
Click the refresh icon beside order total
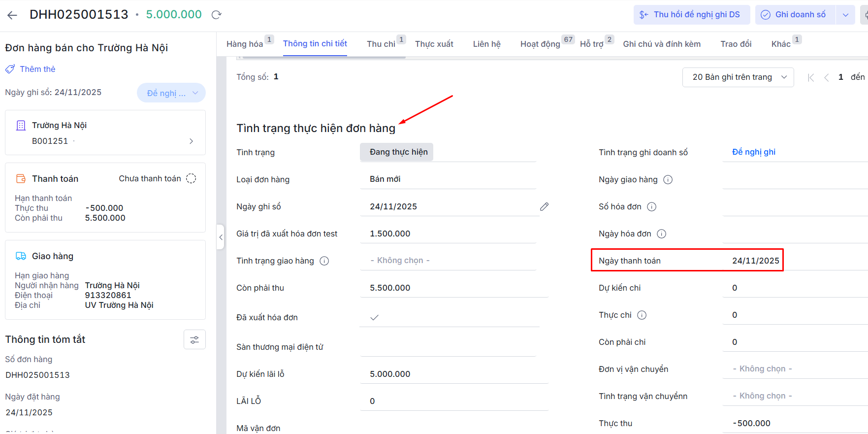(216, 15)
